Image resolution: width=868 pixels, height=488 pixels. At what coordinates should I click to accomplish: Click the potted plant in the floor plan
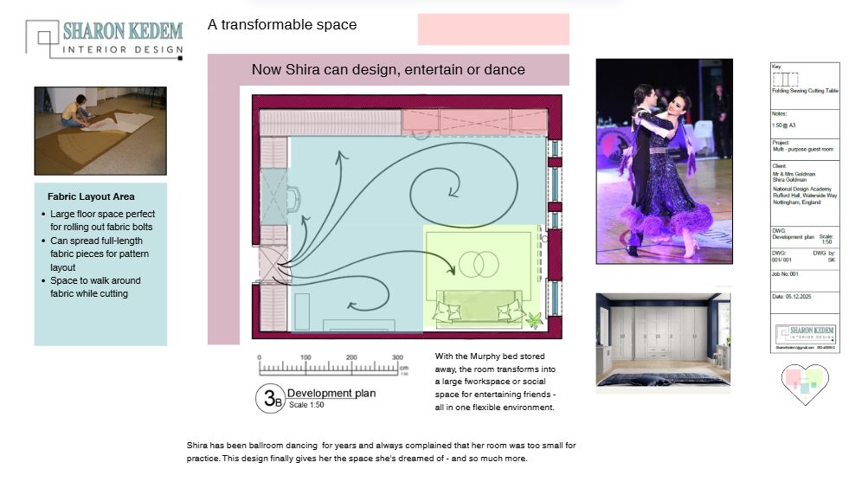[534, 321]
